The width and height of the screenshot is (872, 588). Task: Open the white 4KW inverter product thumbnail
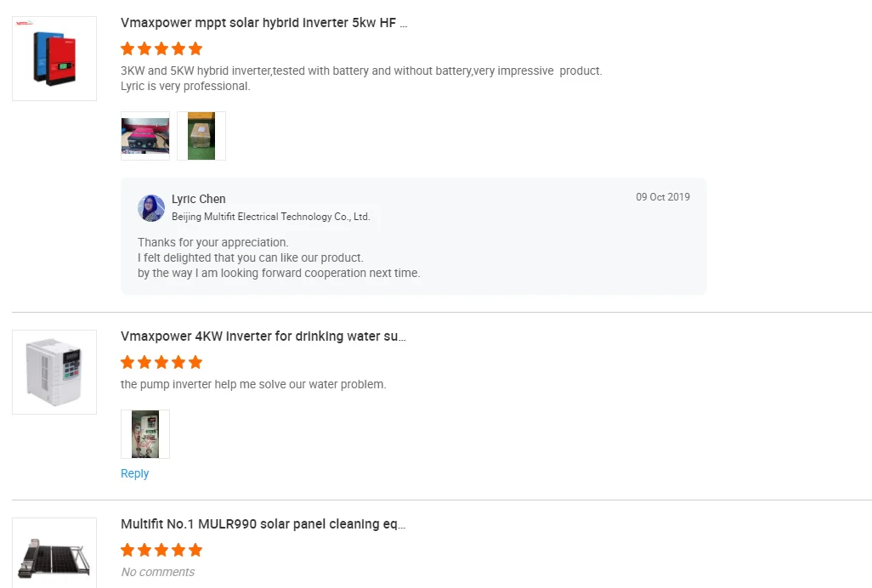[54, 372]
